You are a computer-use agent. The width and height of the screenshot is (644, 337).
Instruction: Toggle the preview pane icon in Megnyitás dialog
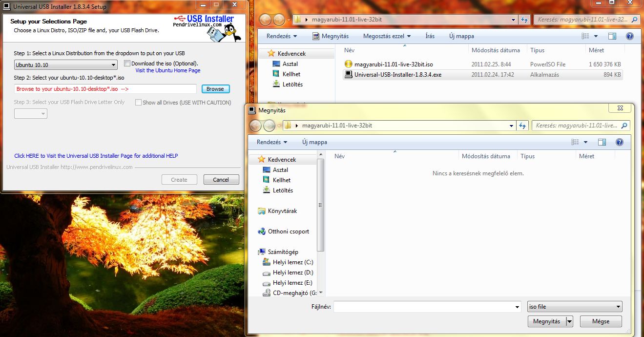602,142
